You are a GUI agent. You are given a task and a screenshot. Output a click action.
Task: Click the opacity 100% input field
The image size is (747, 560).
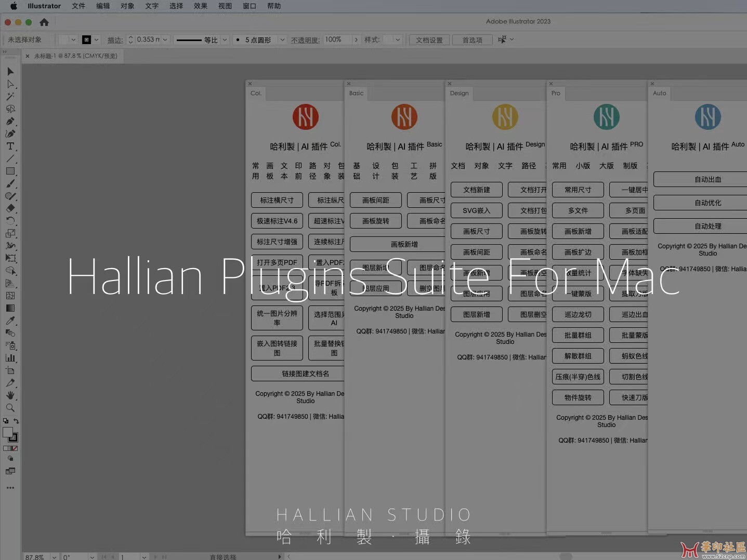(x=337, y=40)
